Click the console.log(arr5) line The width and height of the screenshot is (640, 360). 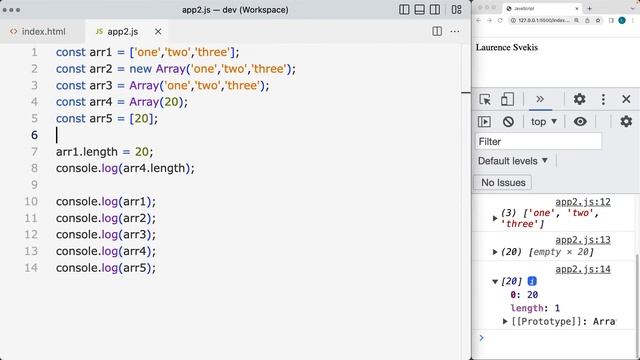tap(106, 268)
